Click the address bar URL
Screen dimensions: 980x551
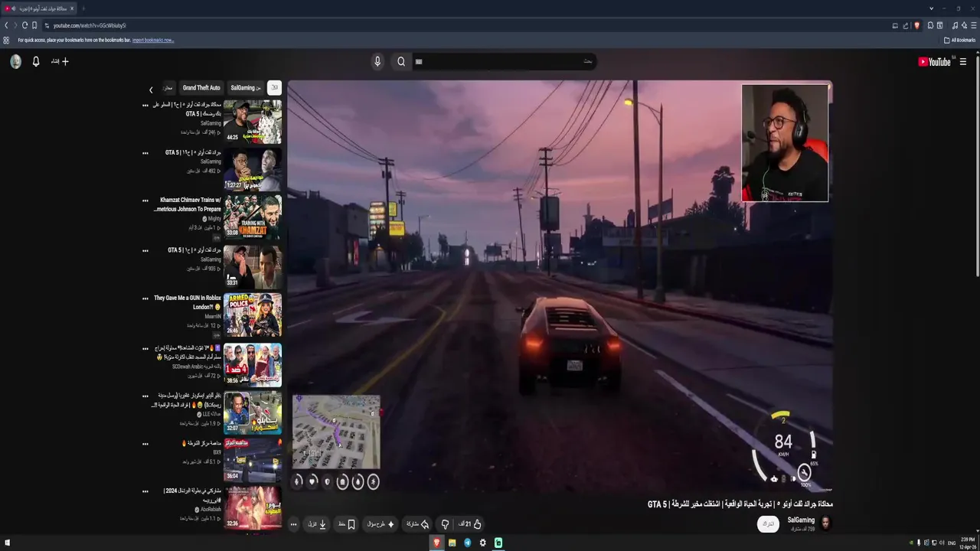tap(90, 25)
